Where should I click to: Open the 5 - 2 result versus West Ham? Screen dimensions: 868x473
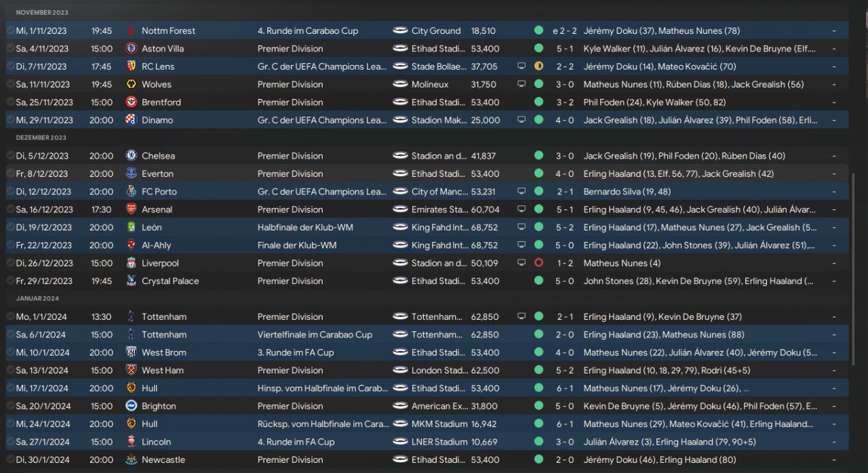coord(565,371)
